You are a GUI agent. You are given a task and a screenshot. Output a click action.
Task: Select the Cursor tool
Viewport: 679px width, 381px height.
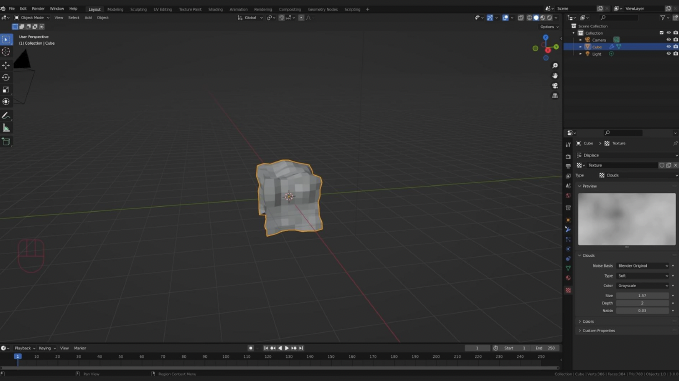click(x=6, y=52)
